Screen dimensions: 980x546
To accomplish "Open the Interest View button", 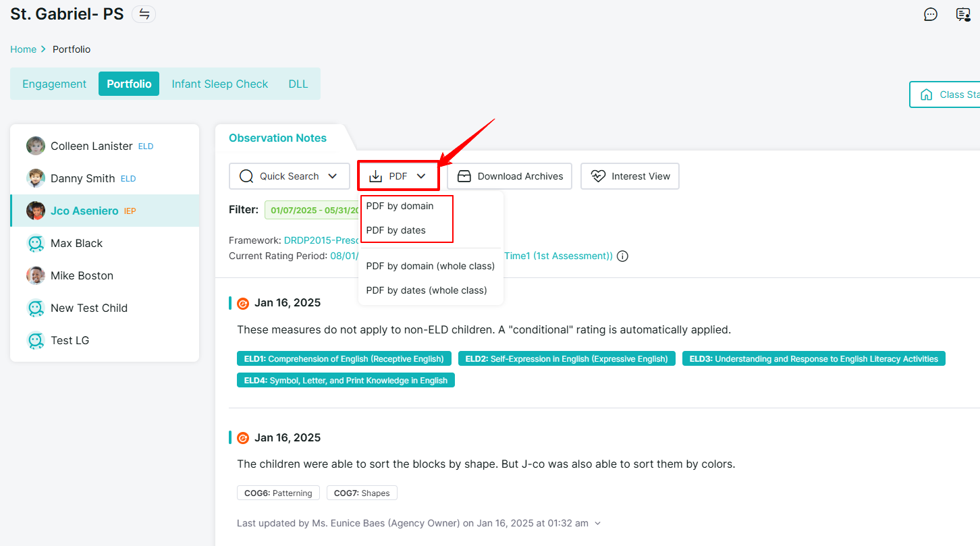I will click(x=630, y=176).
